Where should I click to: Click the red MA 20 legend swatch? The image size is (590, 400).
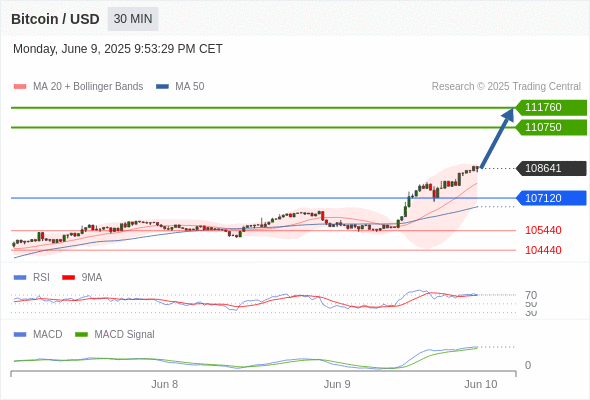(x=20, y=87)
